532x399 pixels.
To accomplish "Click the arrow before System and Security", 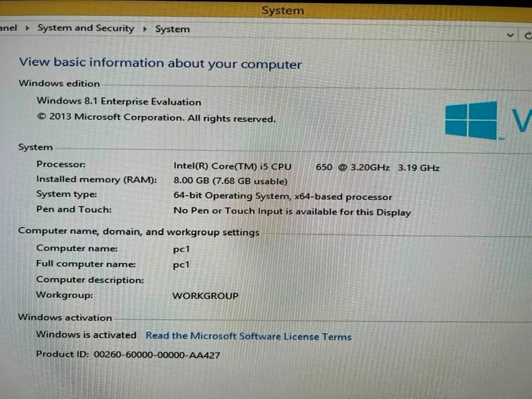I will 26,28.
